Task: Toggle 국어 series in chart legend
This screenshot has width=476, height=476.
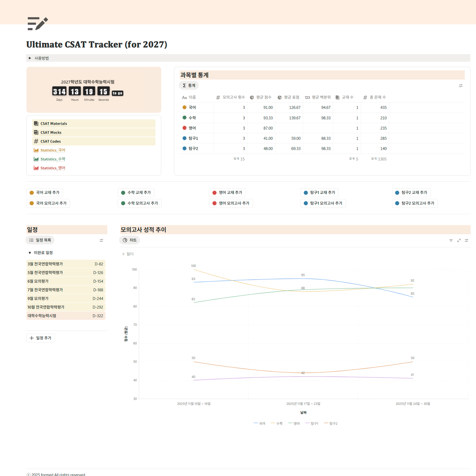Action: [259, 423]
